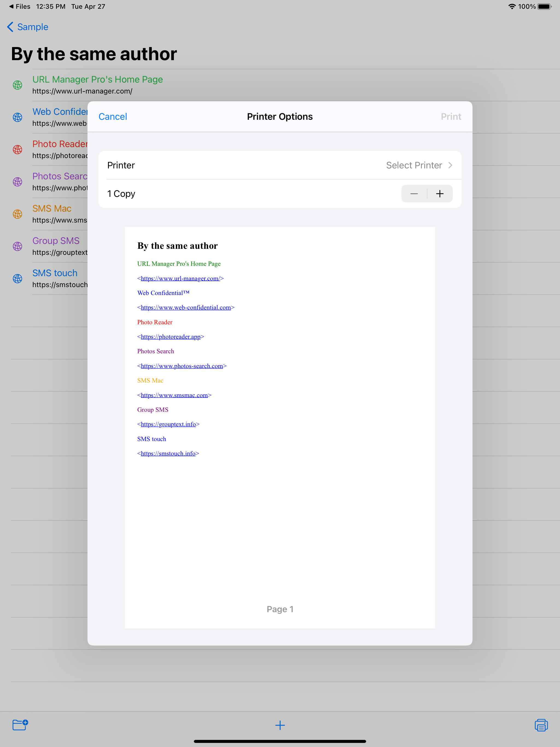Select the Web Confidential bookmark title
560x747 pixels.
60,112
